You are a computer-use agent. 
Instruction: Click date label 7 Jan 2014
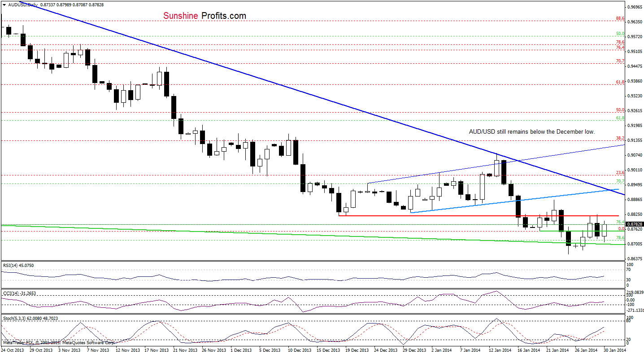[x=471, y=349]
